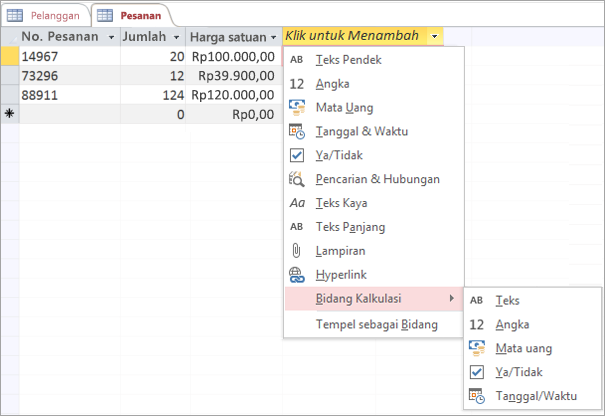Click the price cell Rp100.000,00
The image size is (605, 416).
click(x=234, y=56)
